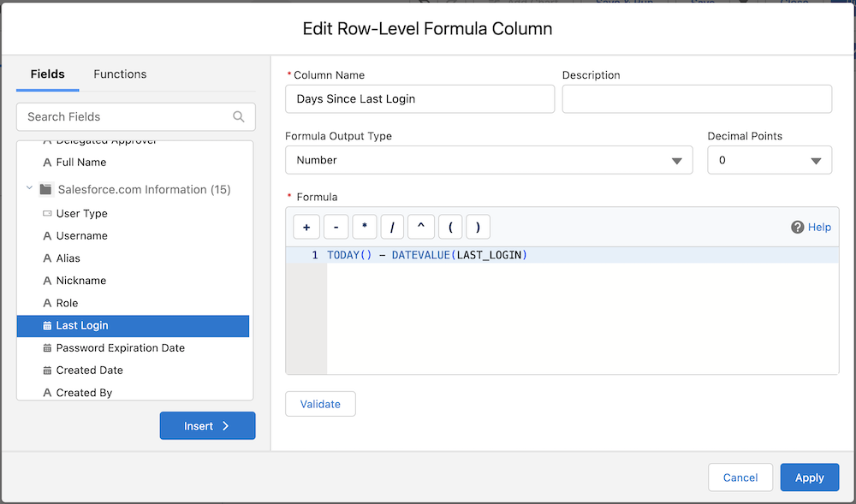Click the Search Fields input box
This screenshot has height=504, width=856.
[136, 116]
